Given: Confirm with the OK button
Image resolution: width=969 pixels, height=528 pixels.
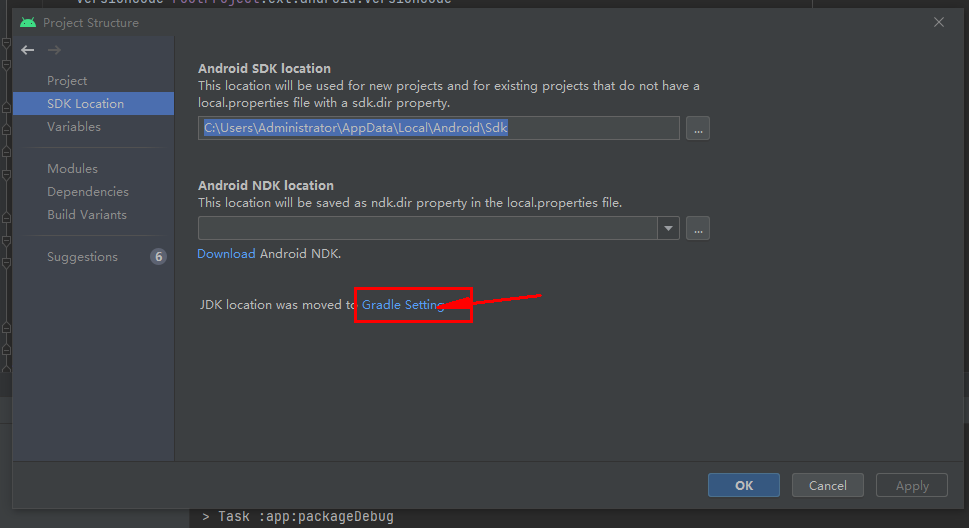Looking at the screenshot, I should click(x=743, y=485).
